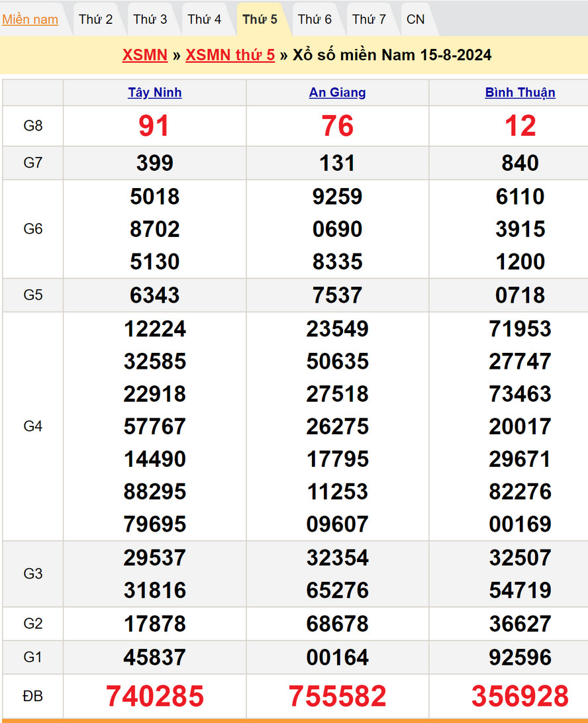Select the CN (Sunday) tab
Image resolution: width=588 pixels, height=723 pixels.
pos(416,19)
